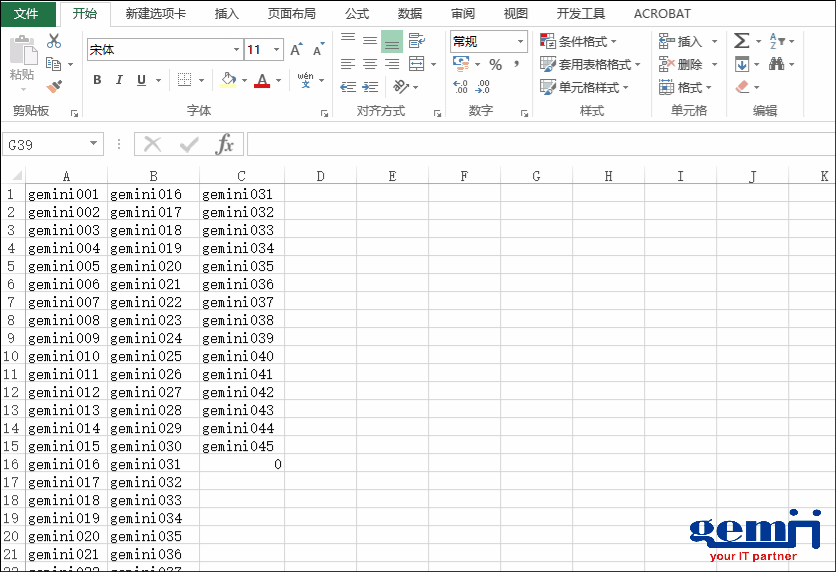The height and width of the screenshot is (572, 836).
Task: Toggle Underline formatting
Action: (141, 80)
